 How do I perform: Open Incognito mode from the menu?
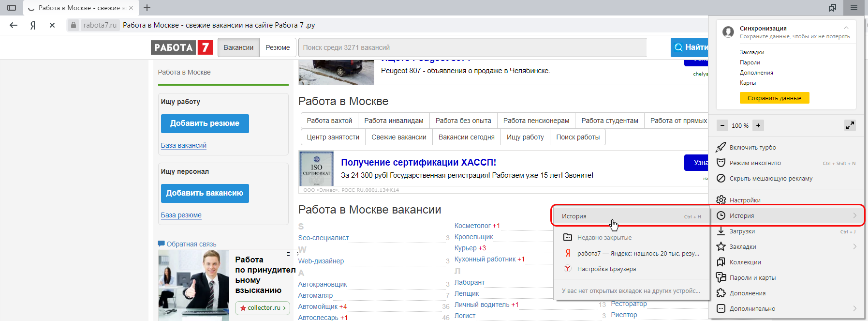[x=755, y=163]
